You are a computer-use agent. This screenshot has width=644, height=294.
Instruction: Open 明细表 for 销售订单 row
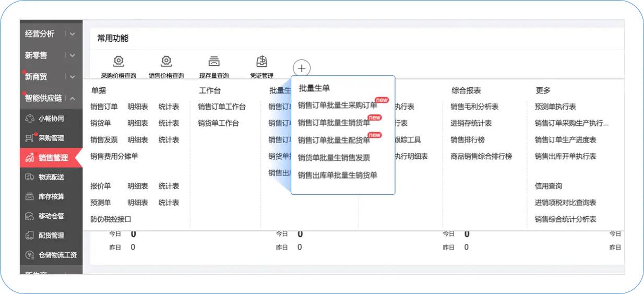138,107
